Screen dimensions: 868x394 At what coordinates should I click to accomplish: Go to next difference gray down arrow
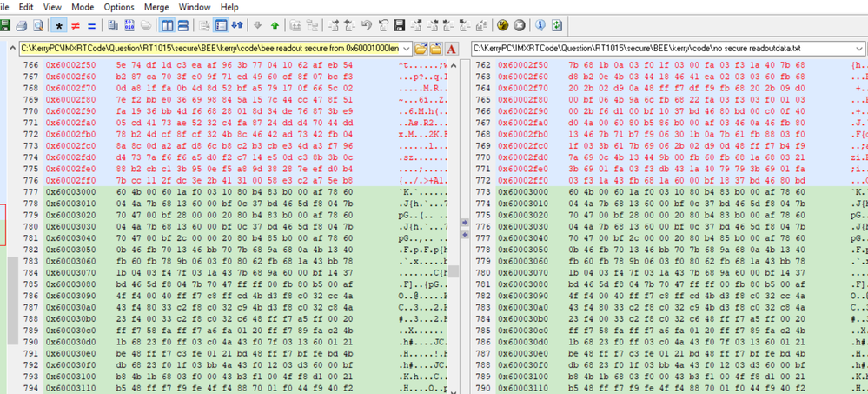[x=257, y=25]
